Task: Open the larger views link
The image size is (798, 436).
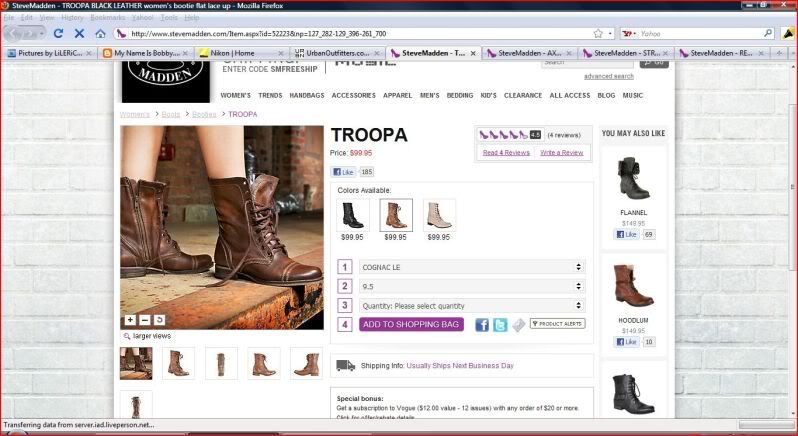Action: 152,336
